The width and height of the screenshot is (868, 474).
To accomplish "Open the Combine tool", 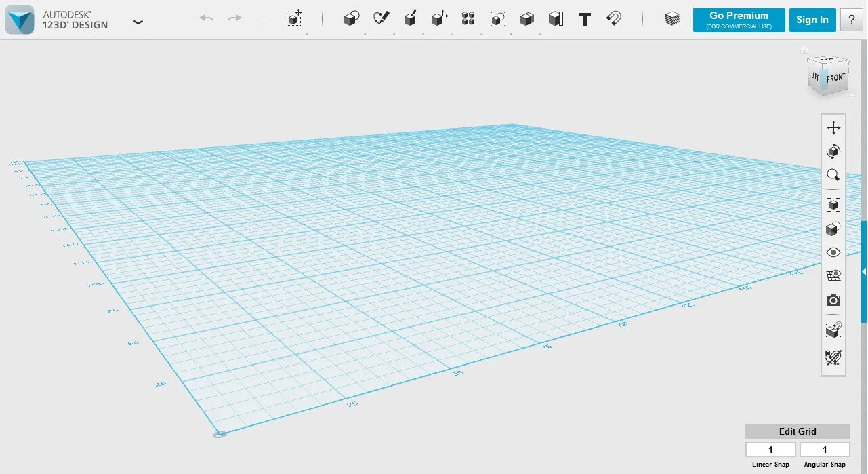I will (527, 19).
